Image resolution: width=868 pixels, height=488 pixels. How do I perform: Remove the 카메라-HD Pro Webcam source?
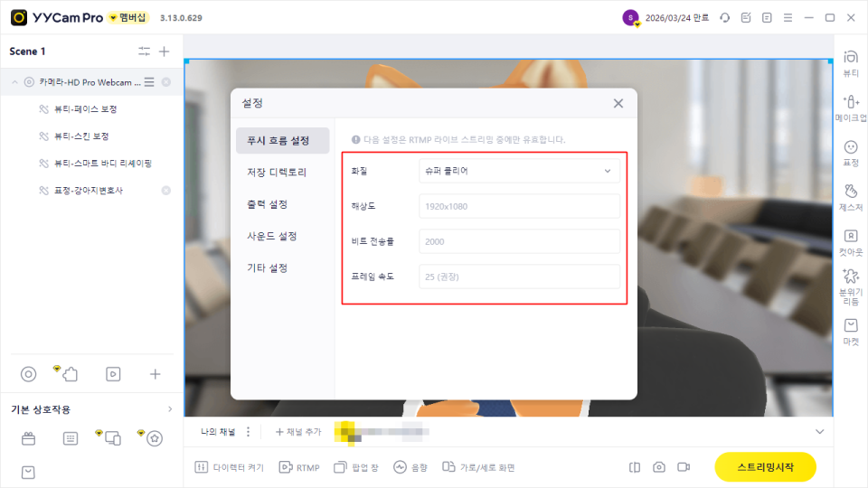165,82
